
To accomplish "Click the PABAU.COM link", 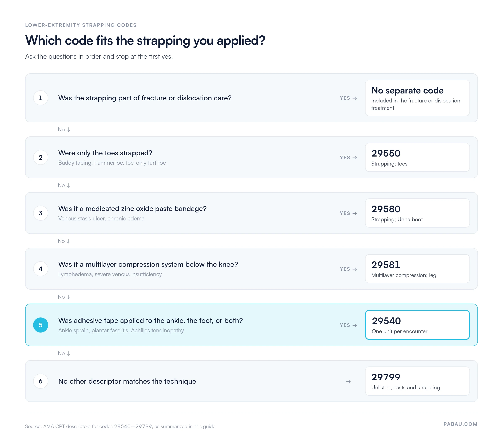I will [x=460, y=424].
